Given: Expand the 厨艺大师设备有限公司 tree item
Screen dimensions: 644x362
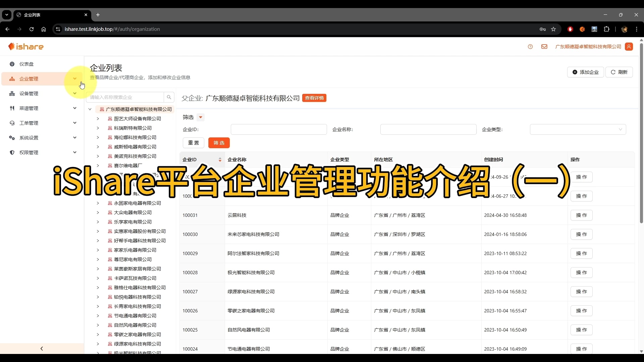Looking at the screenshot, I should [97, 119].
